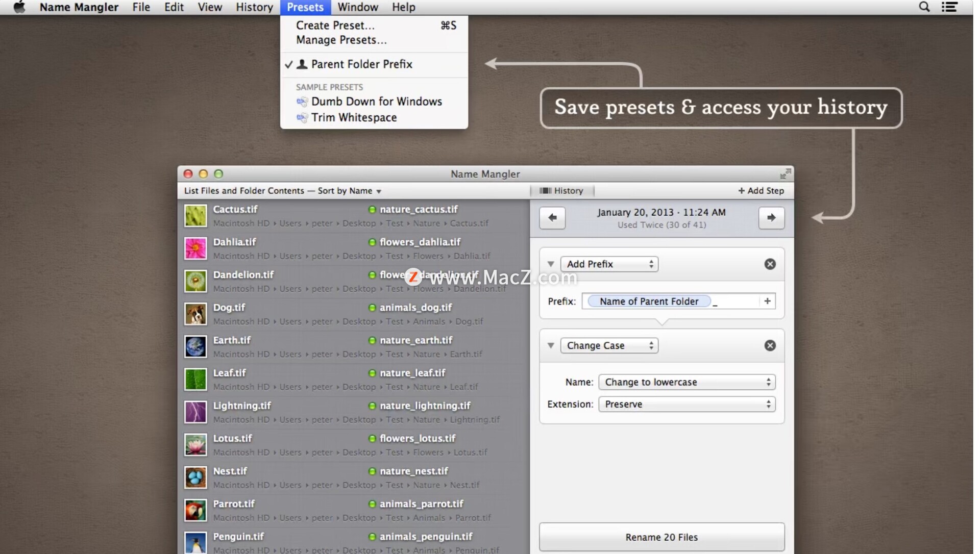Select the Penguin.tif file row

coord(354,542)
